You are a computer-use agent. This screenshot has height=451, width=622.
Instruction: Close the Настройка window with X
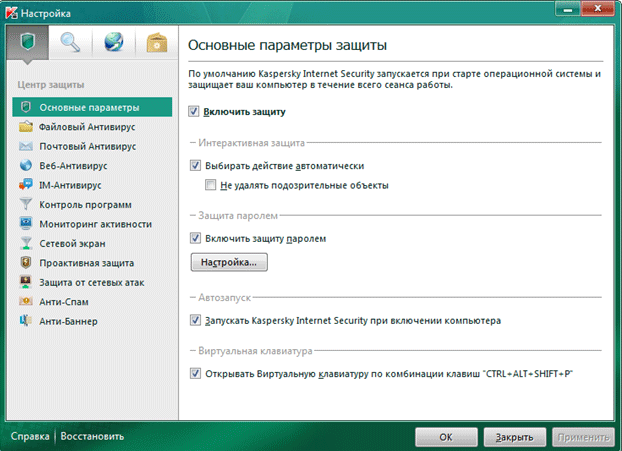597,9
